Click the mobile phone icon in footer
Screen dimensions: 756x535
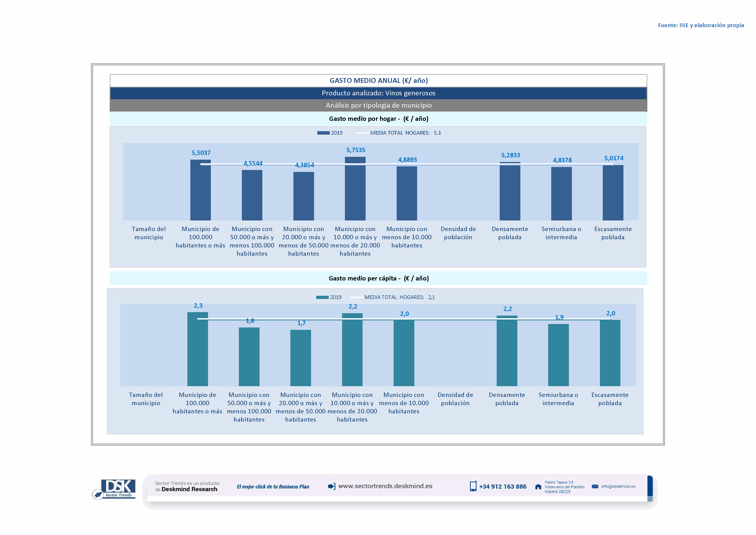[x=473, y=486]
